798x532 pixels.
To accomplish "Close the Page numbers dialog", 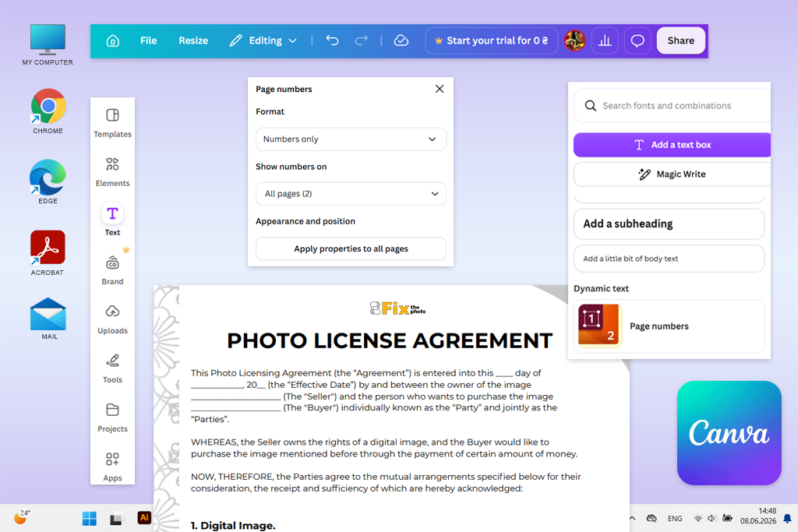I will pyautogui.click(x=440, y=89).
